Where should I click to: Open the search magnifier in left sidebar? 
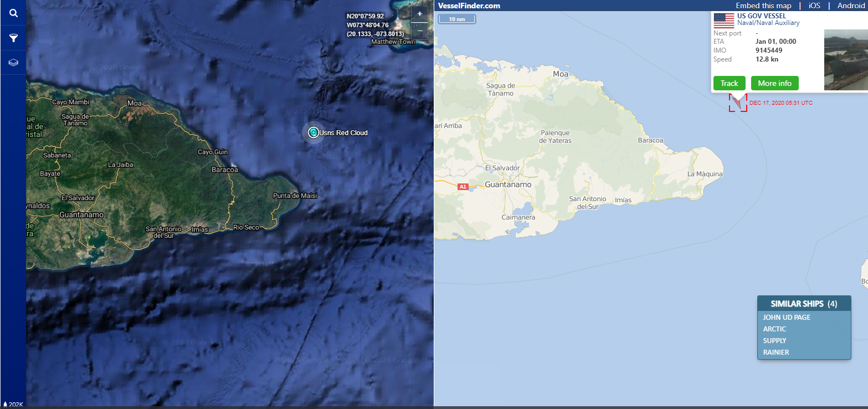tap(13, 13)
